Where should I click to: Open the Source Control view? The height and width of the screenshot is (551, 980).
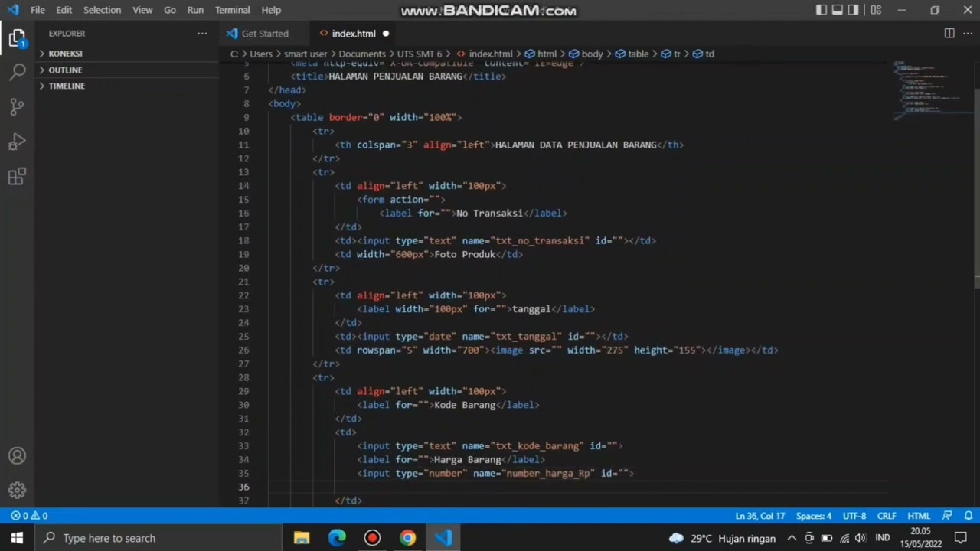(17, 107)
